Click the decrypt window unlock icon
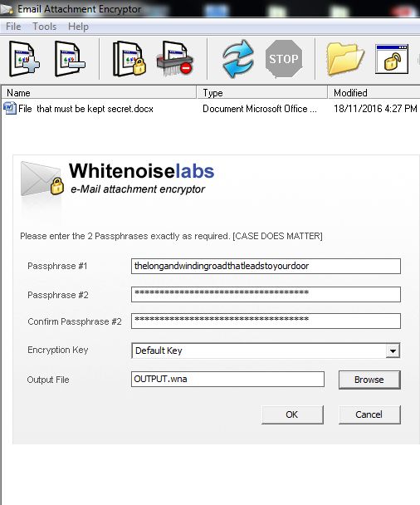 pyautogui.click(x=392, y=59)
